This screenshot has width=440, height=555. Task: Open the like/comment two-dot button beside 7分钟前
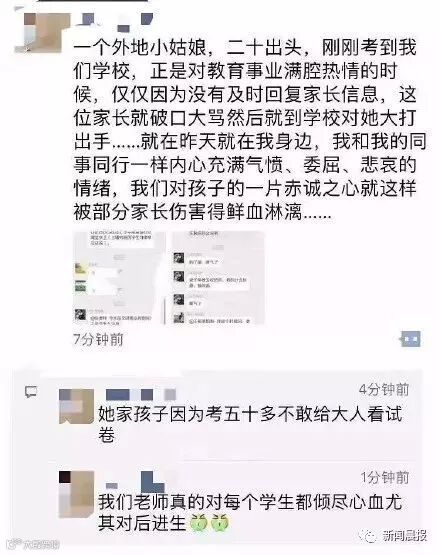(x=410, y=339)
